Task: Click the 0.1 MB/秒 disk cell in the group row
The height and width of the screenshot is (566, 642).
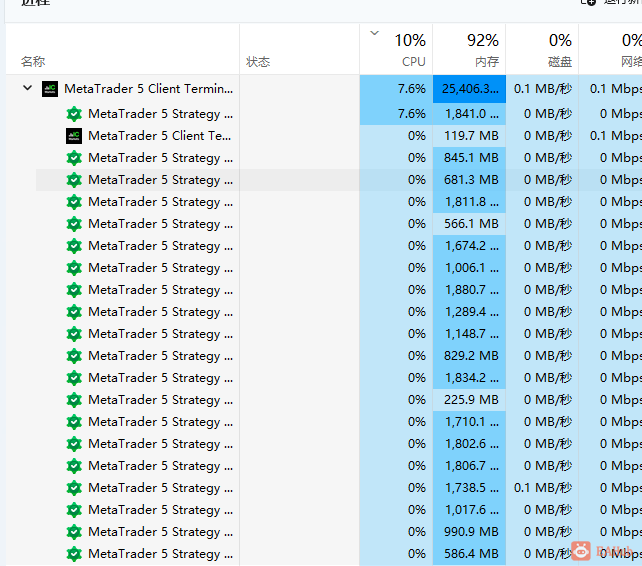Action: pos(542,88)
